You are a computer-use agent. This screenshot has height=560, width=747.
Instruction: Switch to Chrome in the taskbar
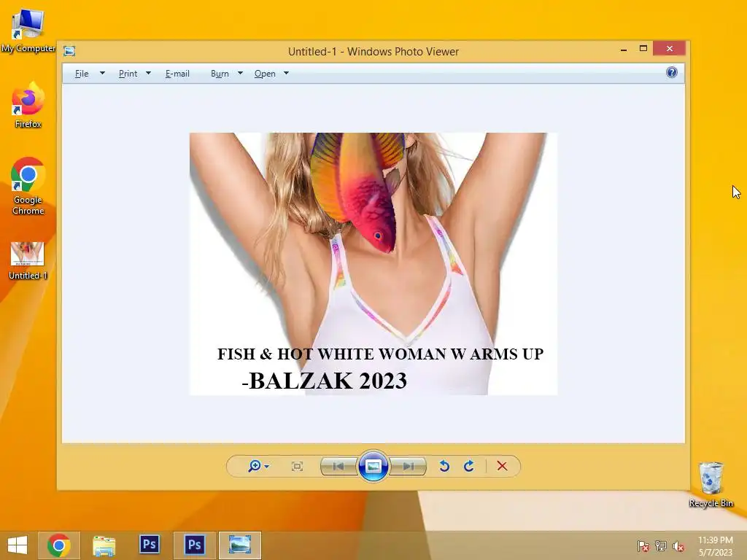click(x=58, y=545)
